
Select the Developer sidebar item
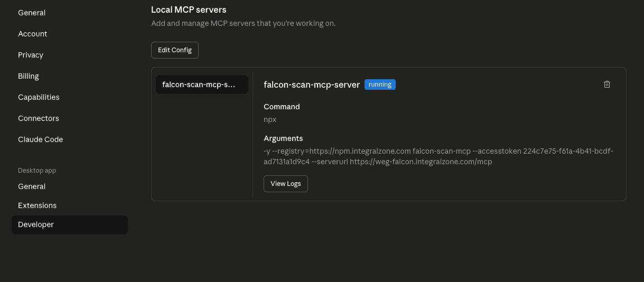[36, 224]
